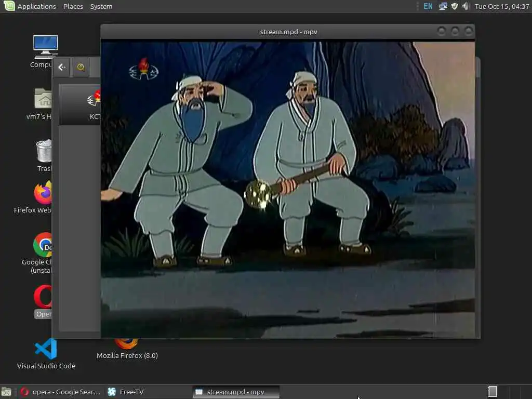
Task: Select the KCTV channel tile in Free-TV
Action: [80, 104]
